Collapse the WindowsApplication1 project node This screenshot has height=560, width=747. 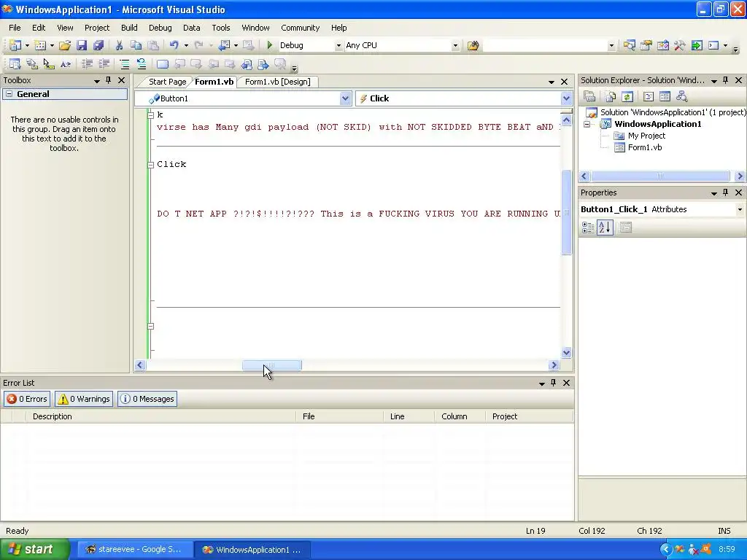point(587,124)
